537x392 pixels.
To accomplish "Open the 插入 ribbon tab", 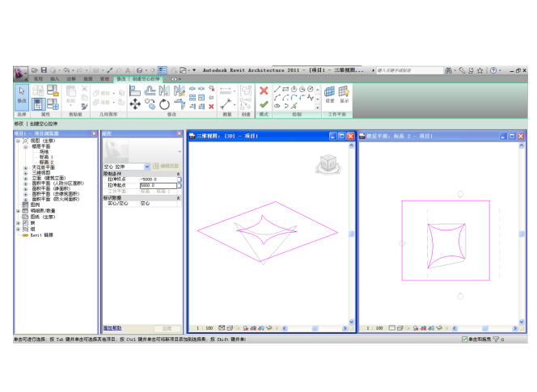I will 54,79.
